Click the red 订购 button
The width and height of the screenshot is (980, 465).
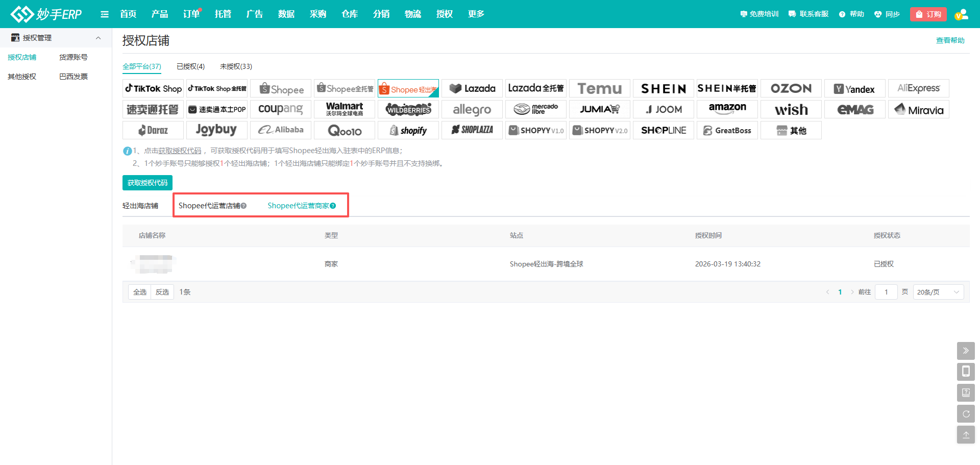[x=928, y=14]
